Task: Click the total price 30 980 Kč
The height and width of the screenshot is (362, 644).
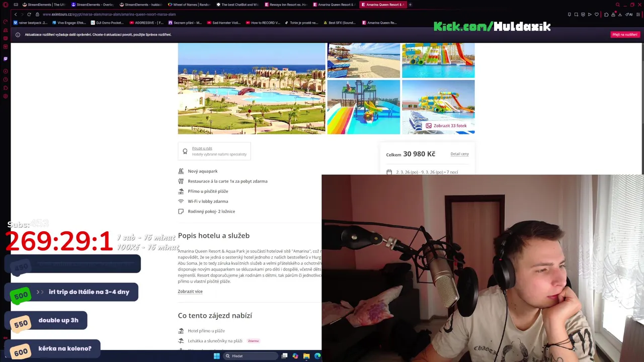Action: (x=419, y=154)
